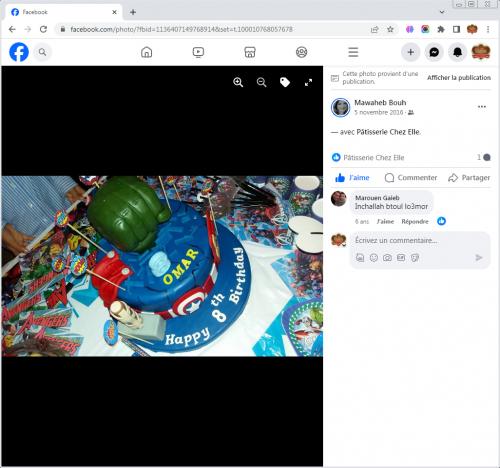Image resolution: width=500 pixels, height=468 pixels.
Task: Open the notifications bell
Action: (x=457, y=52)
